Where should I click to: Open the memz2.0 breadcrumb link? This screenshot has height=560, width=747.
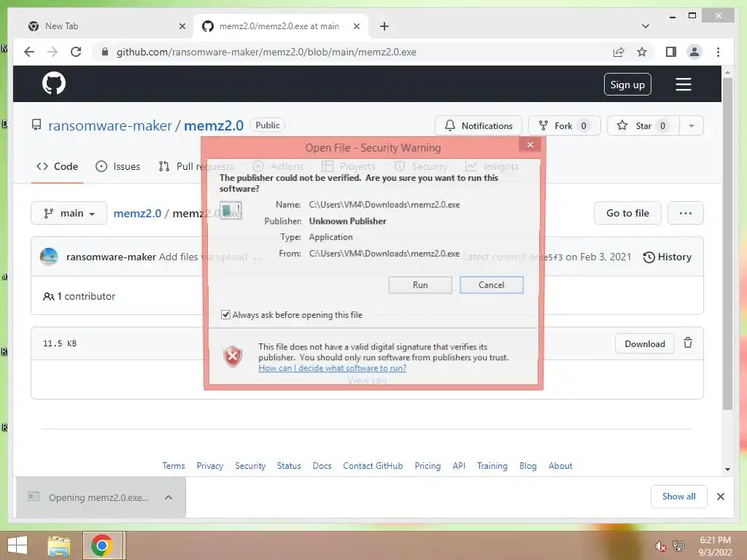(137, 214)
